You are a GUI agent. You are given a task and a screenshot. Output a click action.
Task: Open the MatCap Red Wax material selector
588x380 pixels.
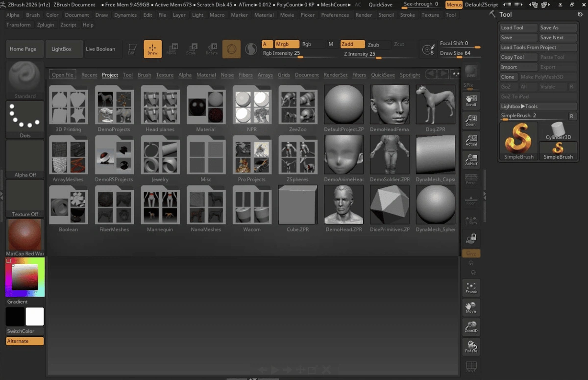point(25,238)
